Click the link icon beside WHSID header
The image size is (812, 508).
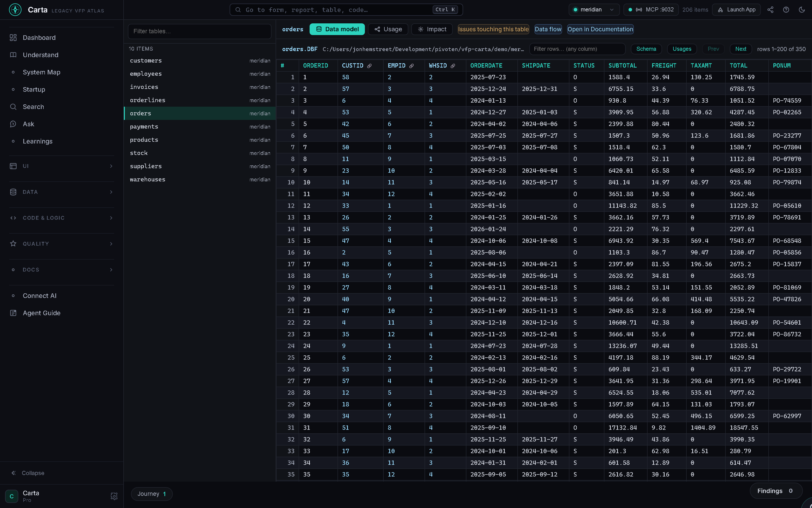tap(453, 66)
